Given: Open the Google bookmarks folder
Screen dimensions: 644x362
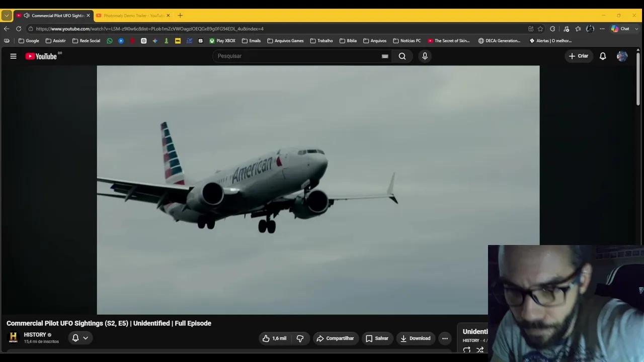Looking at the screenshot, I should 29,41.
